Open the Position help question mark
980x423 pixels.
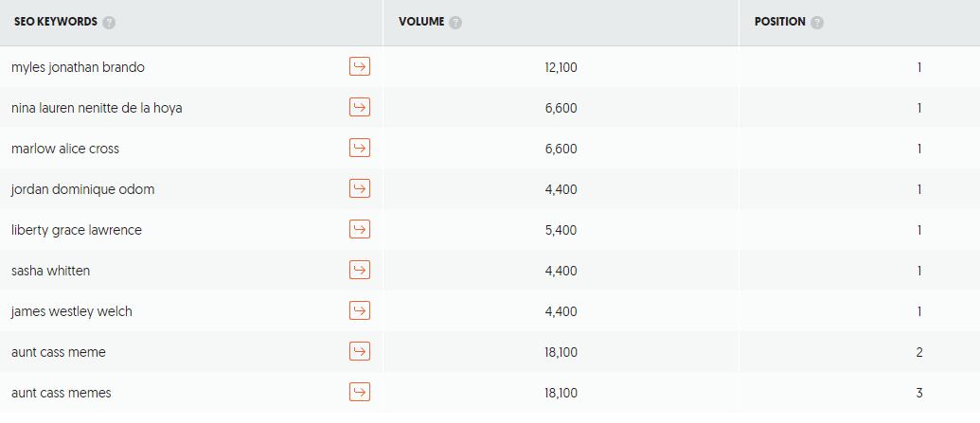tap(817, 23)
